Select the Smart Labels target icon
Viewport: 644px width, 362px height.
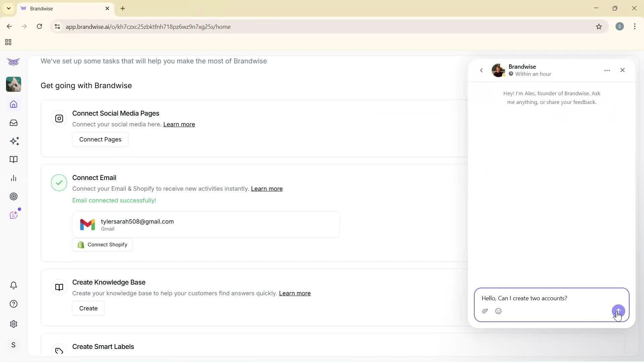[13, 196]
